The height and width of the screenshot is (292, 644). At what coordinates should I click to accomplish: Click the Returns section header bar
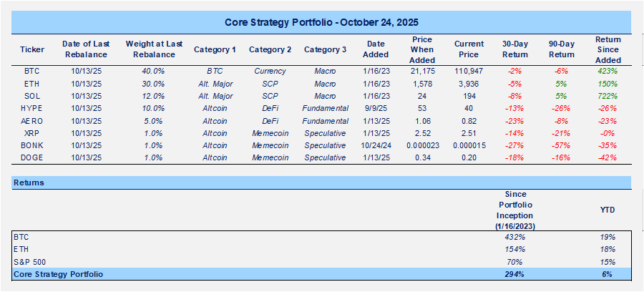(321, 182)
